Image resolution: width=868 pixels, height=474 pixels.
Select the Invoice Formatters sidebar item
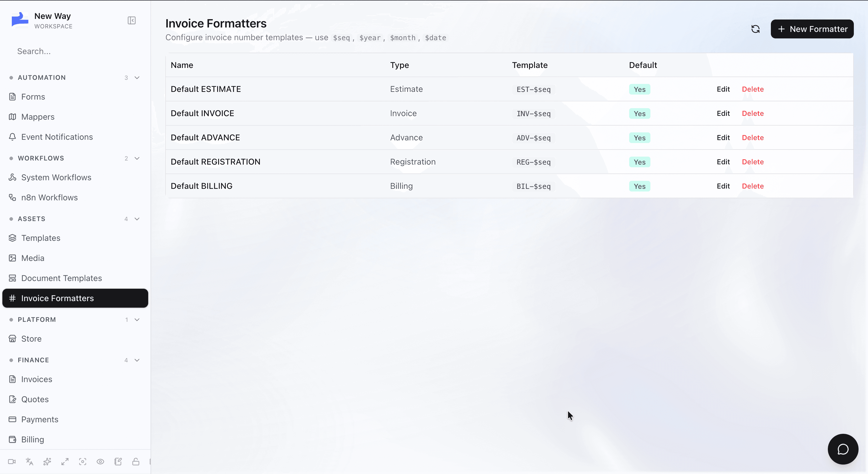tap(75, 298)
